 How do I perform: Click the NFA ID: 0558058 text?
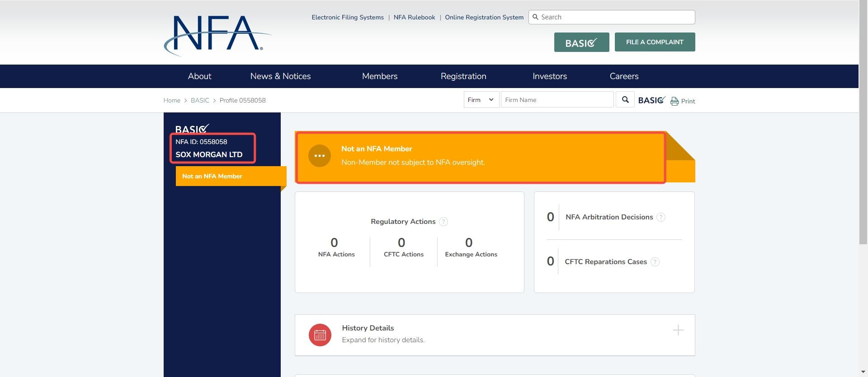click(x=201, y=142)
